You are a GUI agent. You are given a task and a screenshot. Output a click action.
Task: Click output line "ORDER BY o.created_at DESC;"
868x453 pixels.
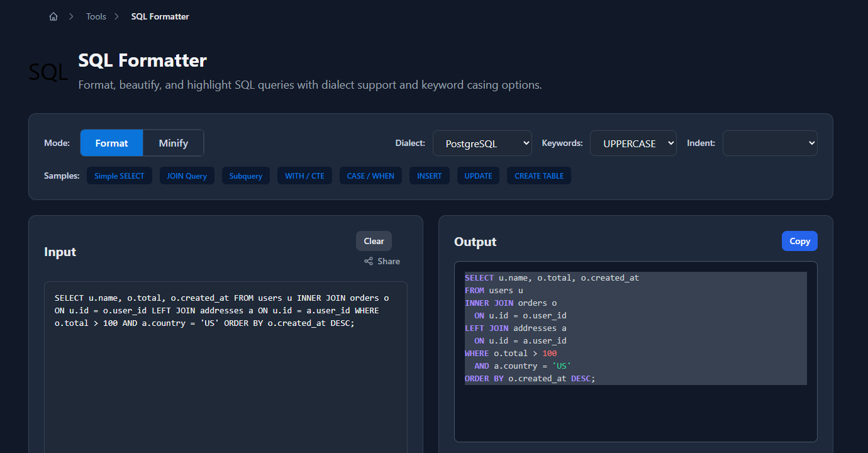(x=530, y=378)
